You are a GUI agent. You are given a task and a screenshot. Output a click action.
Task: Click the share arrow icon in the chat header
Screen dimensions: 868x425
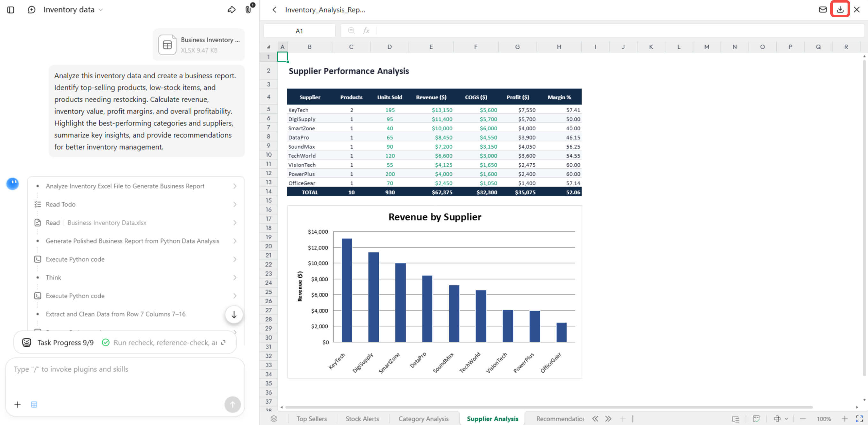(x=232, y=10)
